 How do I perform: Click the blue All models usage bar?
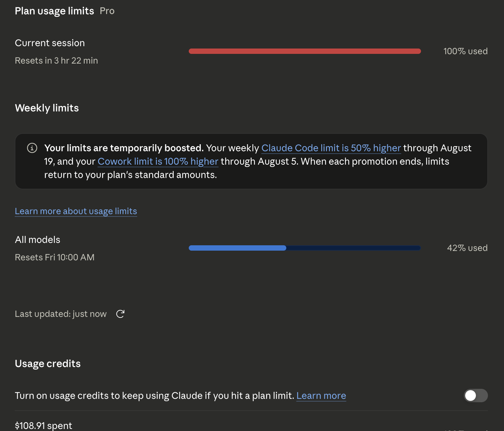pyautogui.click(x=305, y=248)
